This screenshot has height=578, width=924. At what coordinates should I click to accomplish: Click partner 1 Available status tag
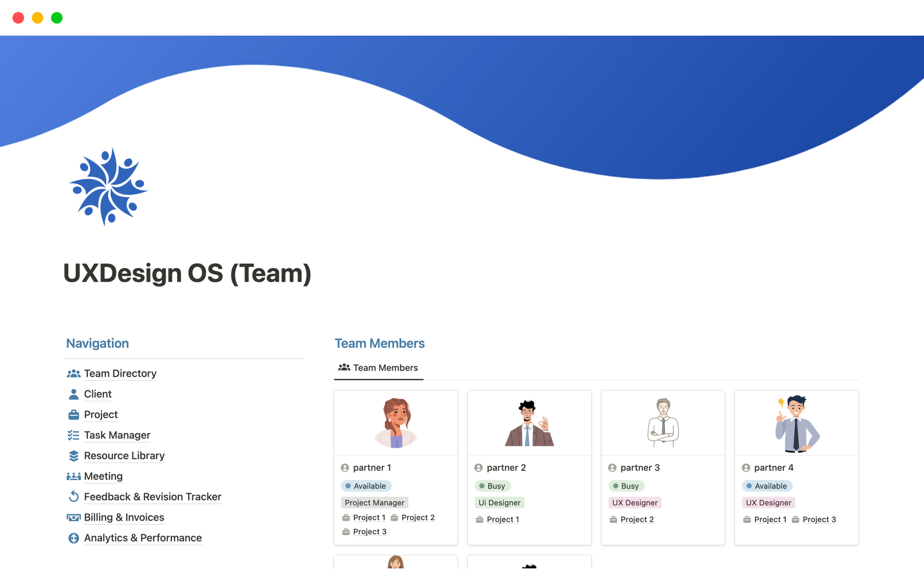coord(366,486)
